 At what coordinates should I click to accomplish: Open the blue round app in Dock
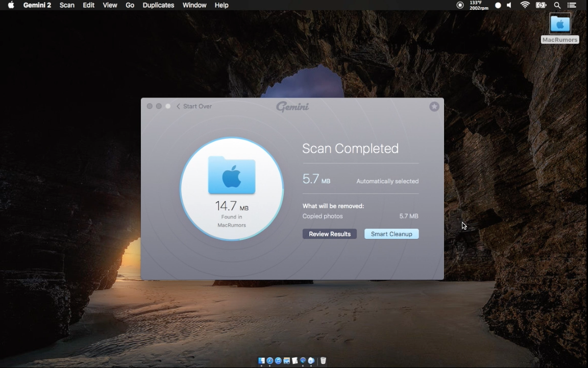click(x=303, y=360)
